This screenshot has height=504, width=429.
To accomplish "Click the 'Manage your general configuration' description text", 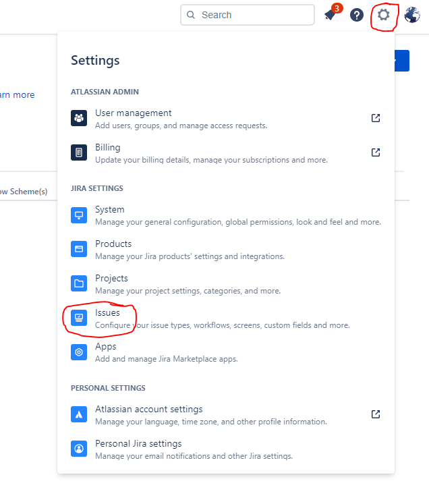I will [238, 222].
